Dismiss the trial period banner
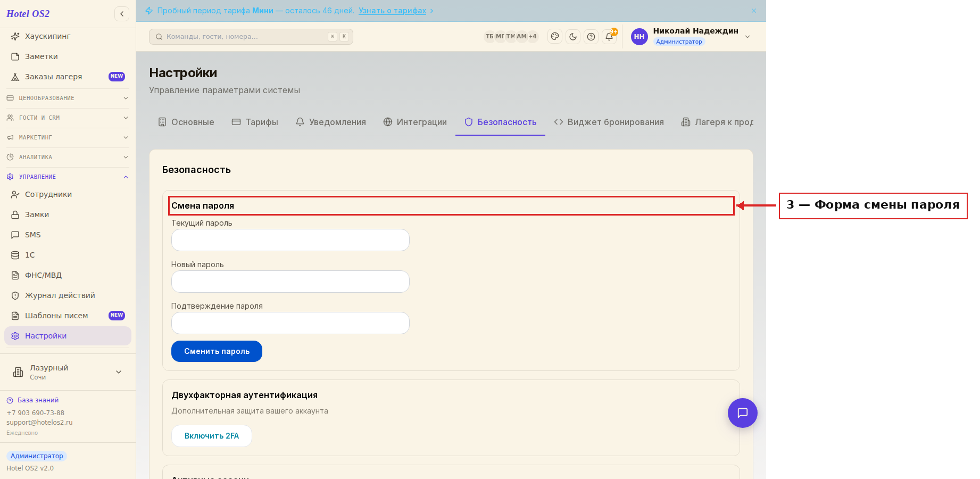The image size is (980, 479). tap(754, 11)
